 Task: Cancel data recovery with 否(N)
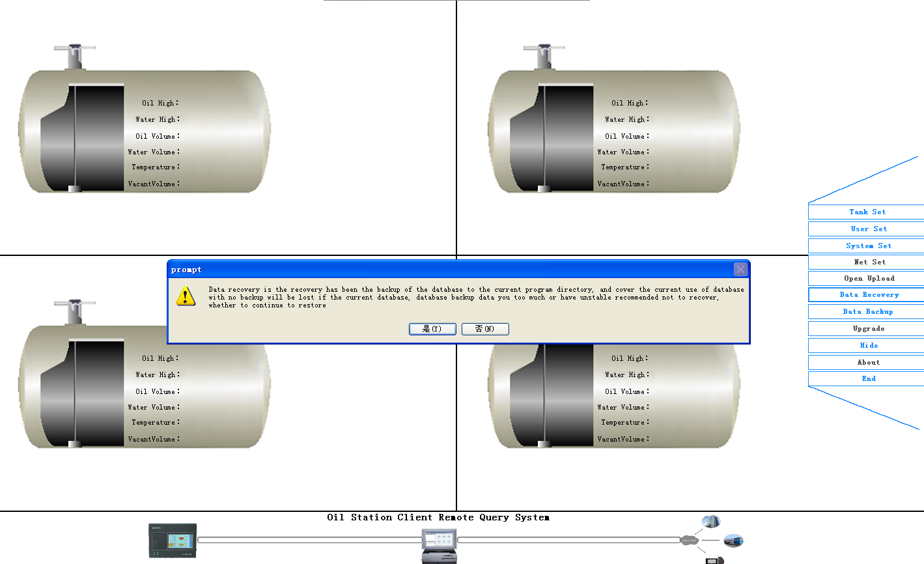tap(484, 329)
